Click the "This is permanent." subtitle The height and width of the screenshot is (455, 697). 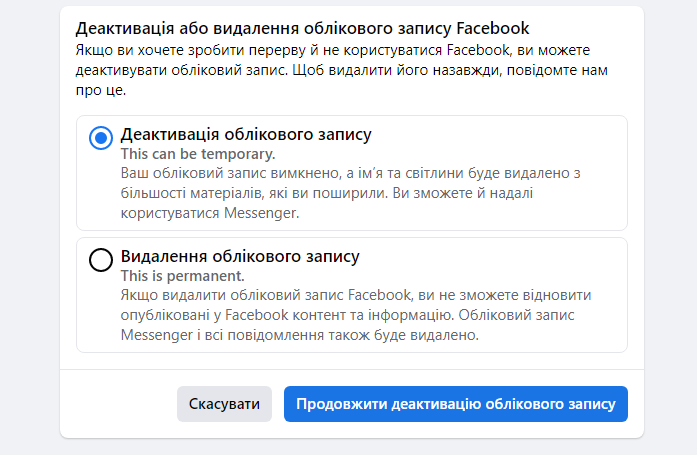pos(182,276)
